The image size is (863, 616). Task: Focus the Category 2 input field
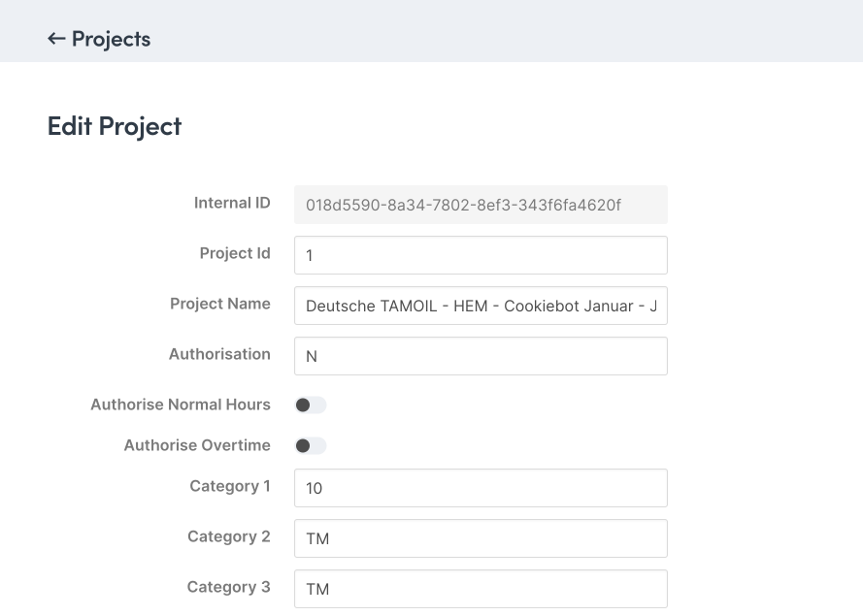pos(481,538)
